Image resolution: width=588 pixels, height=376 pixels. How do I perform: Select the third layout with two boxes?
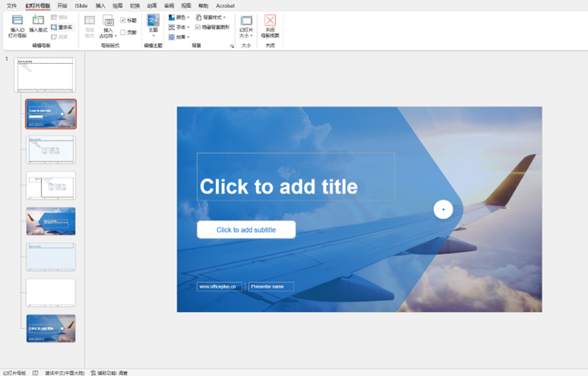(x=51, y=186)
